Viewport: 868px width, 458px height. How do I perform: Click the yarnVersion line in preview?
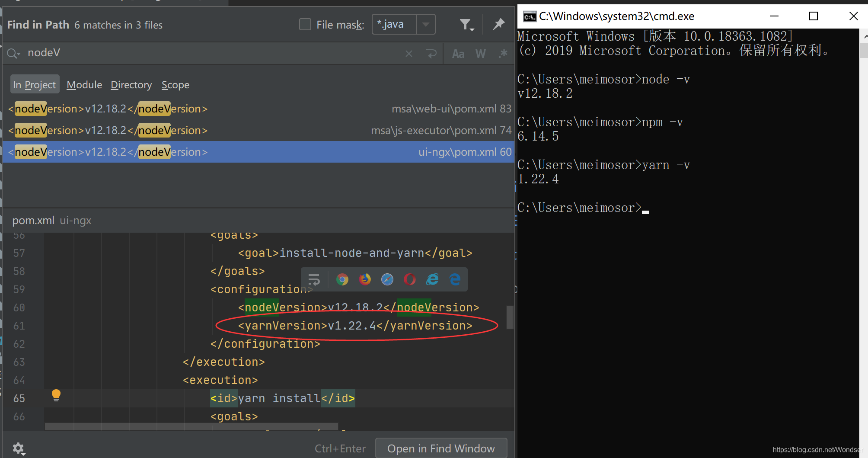click(355, 326)
